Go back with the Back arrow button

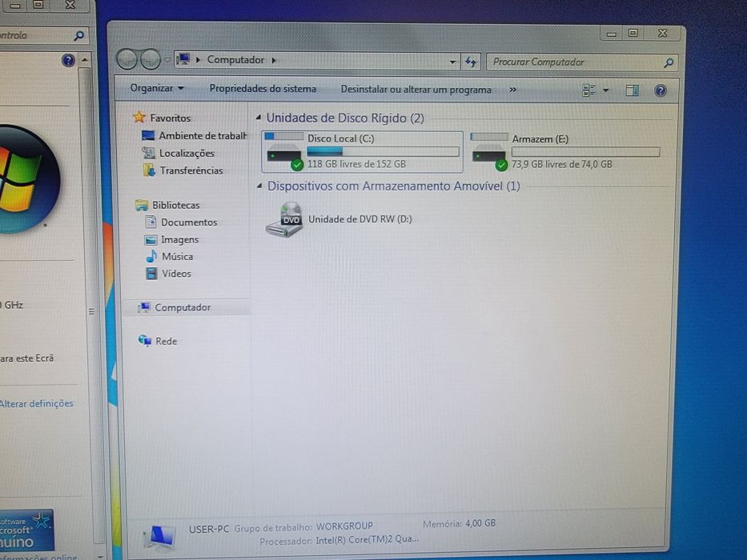point(127,59)
